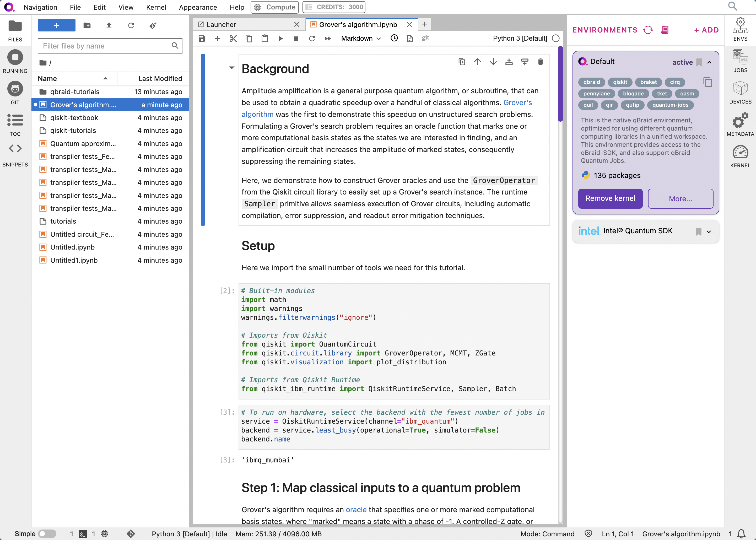Open the TOC table of contents panel
Screen dimensions: 756x540
pos(15,125)
